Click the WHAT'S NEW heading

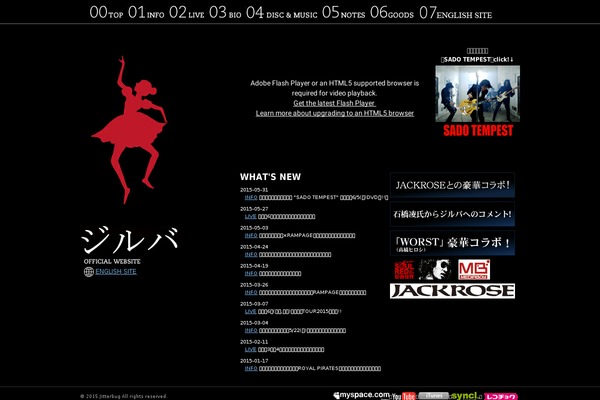[x=271, y=177]
